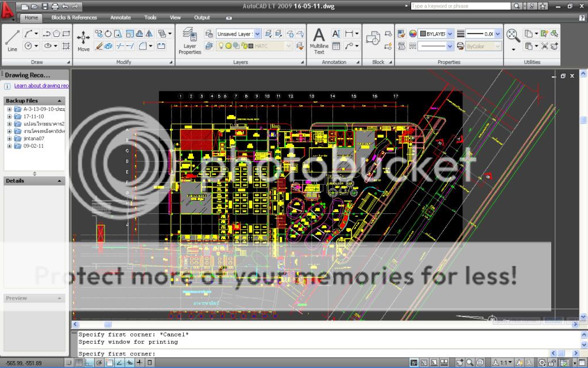Switch to the Annotate ribbon tab

(121, 18)
